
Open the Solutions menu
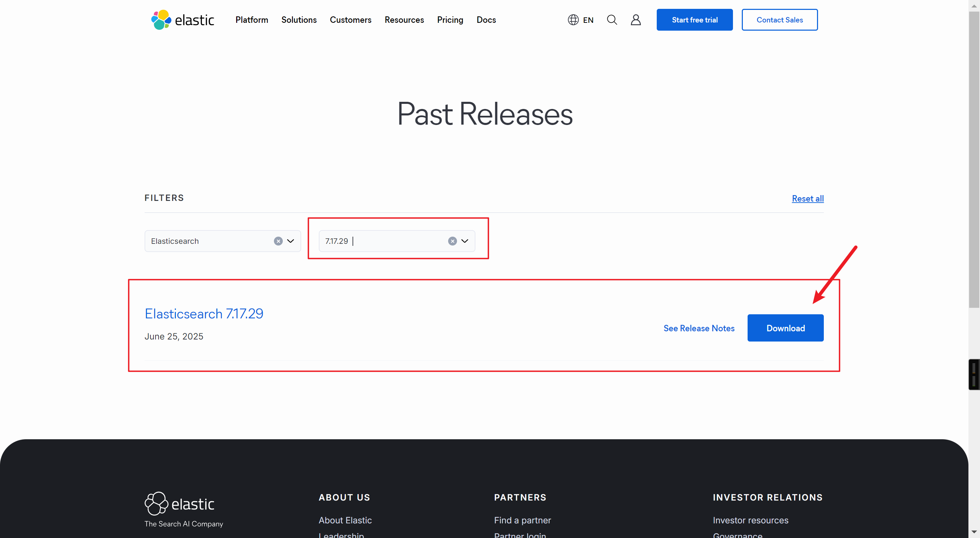299,20
